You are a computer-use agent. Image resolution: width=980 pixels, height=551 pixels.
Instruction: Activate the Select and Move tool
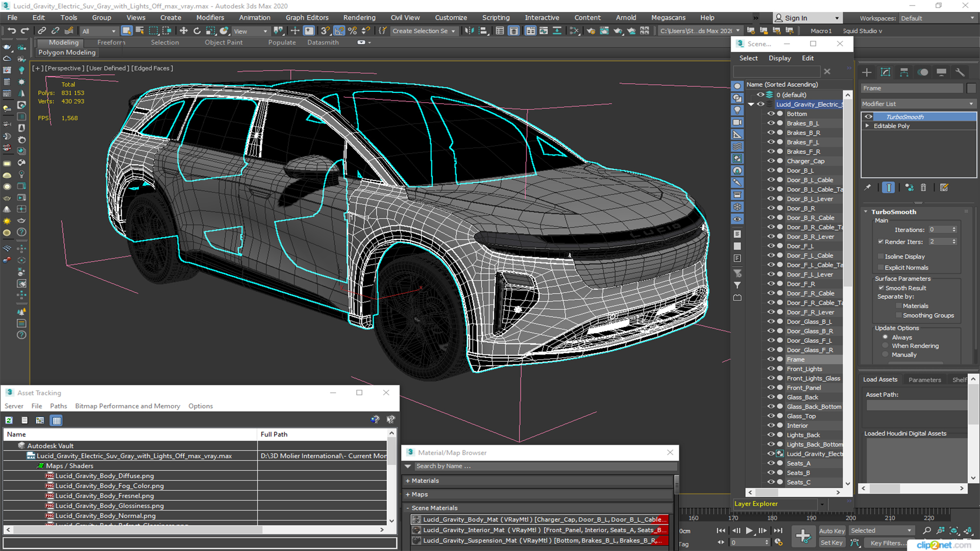[184, 31]
